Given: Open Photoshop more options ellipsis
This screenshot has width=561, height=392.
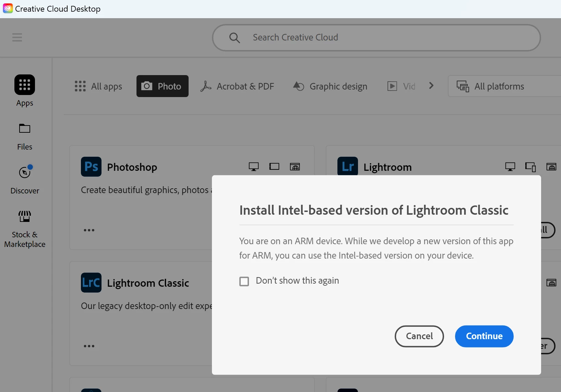Looking at the screenshot, I should point(89,230).
